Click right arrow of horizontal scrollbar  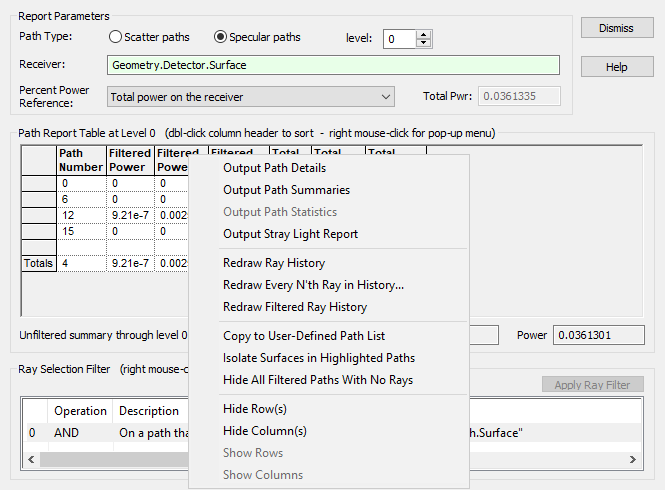pos(633,459)
